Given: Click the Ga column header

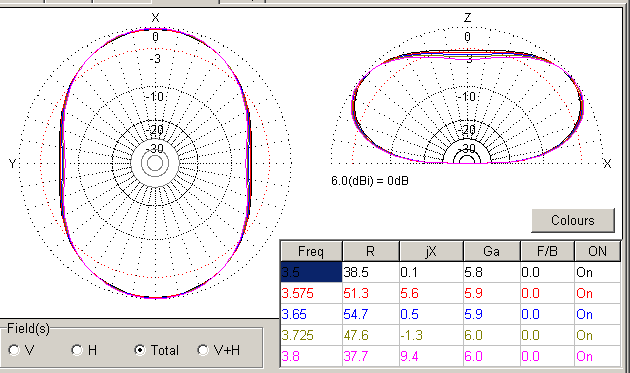Looking at the screenshot, I should click(x=491, y=251).
